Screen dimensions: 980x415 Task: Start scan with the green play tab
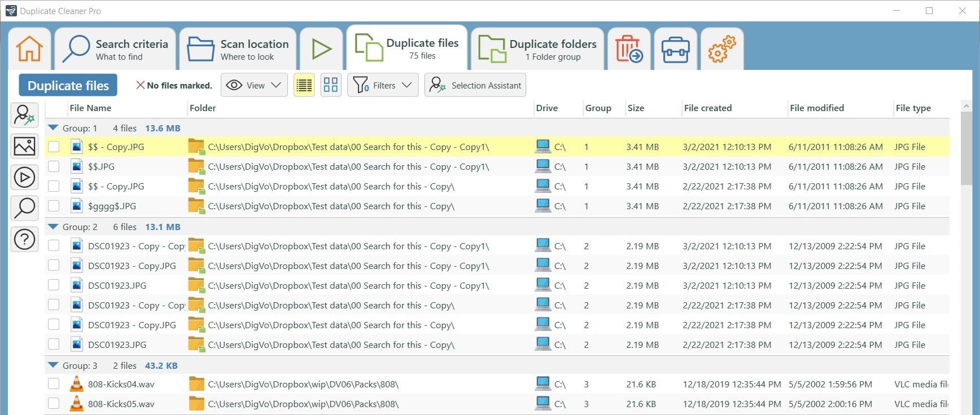[321, 48]
